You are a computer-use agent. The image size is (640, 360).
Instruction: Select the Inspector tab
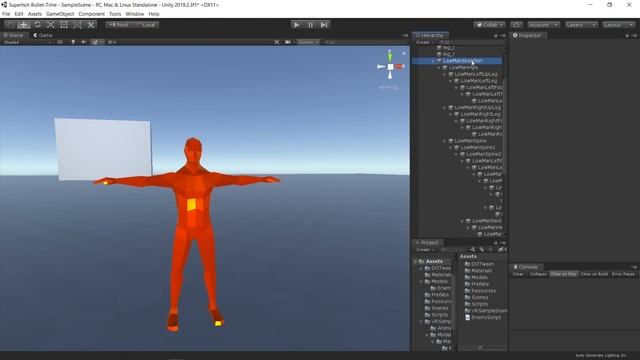[527, 36]
